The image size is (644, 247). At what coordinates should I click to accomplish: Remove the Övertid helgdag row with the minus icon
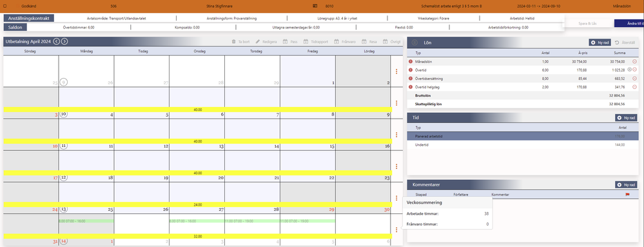point(634,86)
